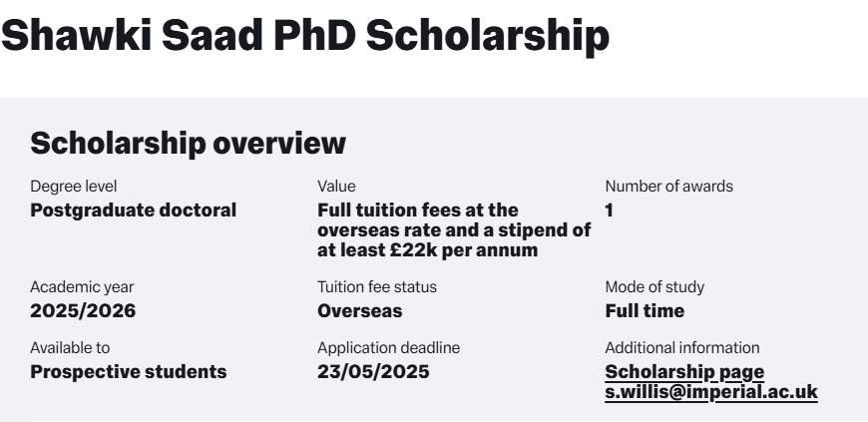Click the Application deadline label
Image resolution: width=868 pixels, height=422 pixels.
coord(388,348)
